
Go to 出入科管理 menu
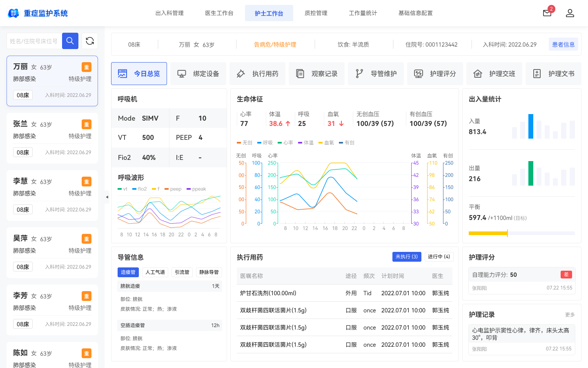pyautogui.click(x=169, y=13)
